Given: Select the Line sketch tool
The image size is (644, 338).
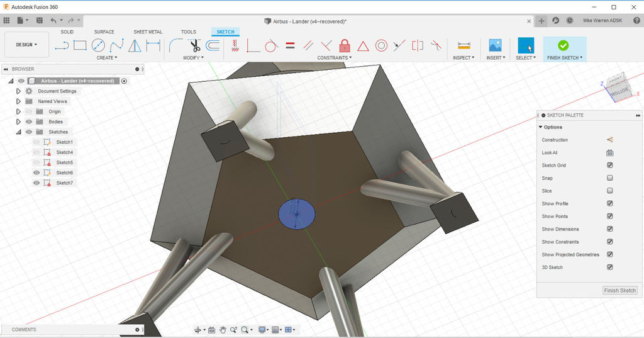Looking at the screenshot, I should point(62,45).
